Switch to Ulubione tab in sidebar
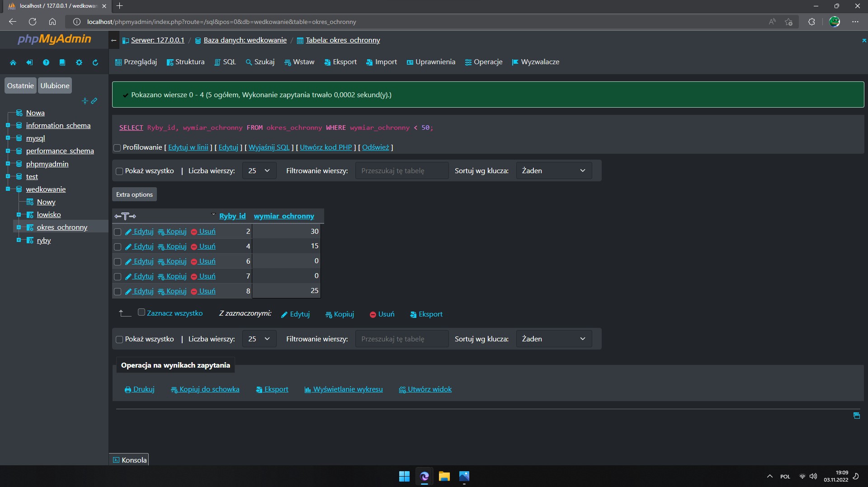Image resolution: width=868 pixels, height=487 pixels. (x=55, y=85)
